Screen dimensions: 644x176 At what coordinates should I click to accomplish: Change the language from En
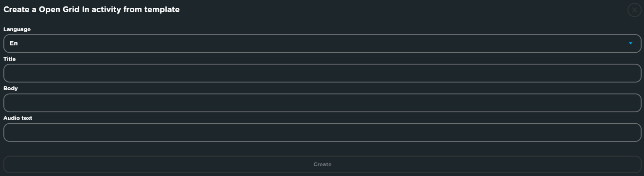[x=322, y=43]
